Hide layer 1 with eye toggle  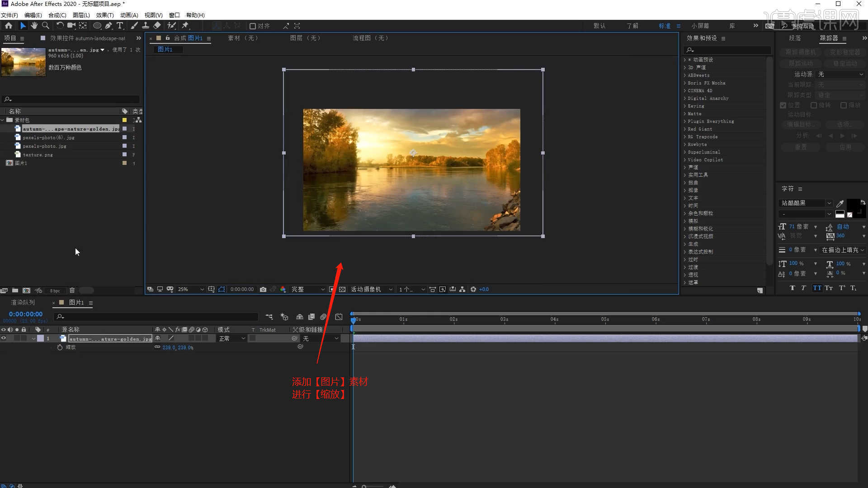tap(4, 338)
